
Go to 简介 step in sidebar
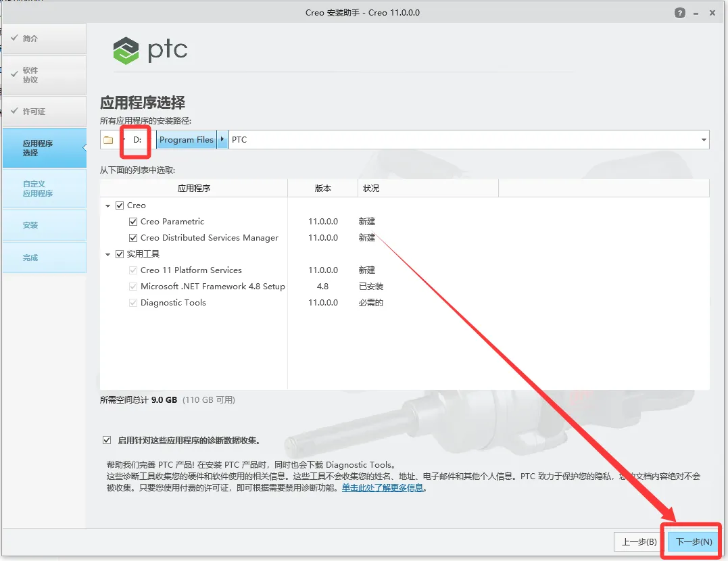[x=45, y=39]
